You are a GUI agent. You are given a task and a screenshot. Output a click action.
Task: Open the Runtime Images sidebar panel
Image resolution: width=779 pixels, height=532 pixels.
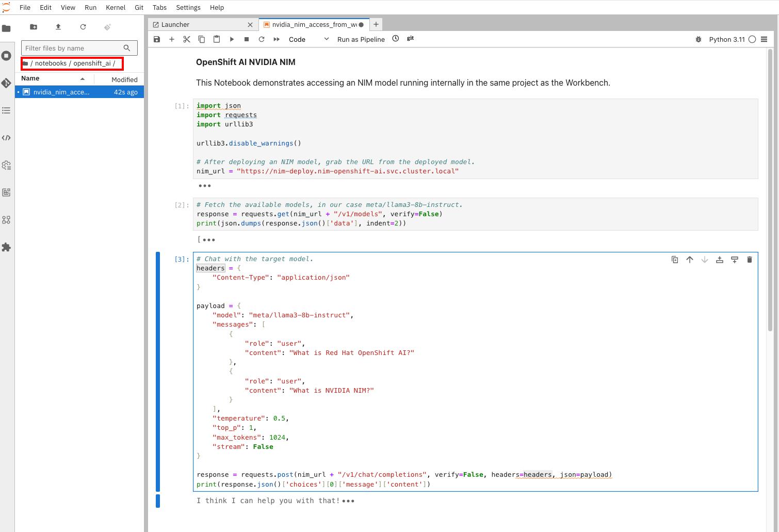[6, 192]
